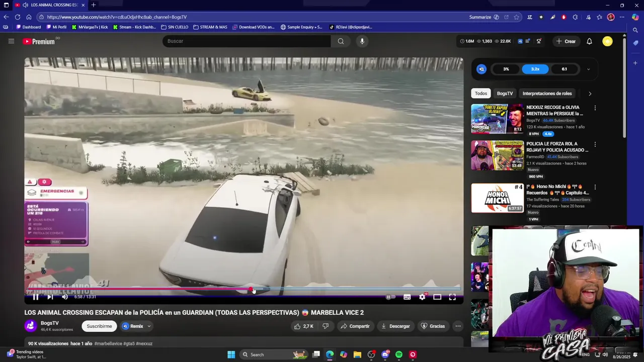
Task: Open the BogsTV channel name link
Action: [x=49, y=323]
